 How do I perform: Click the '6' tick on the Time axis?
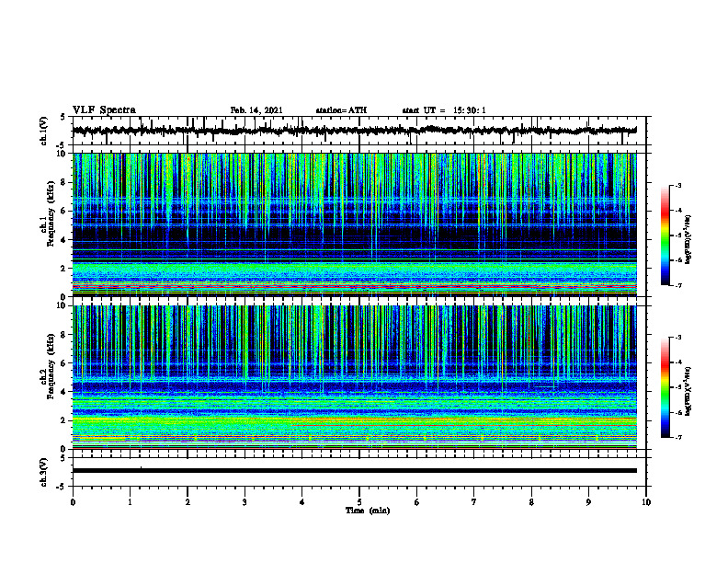point(417,502)
